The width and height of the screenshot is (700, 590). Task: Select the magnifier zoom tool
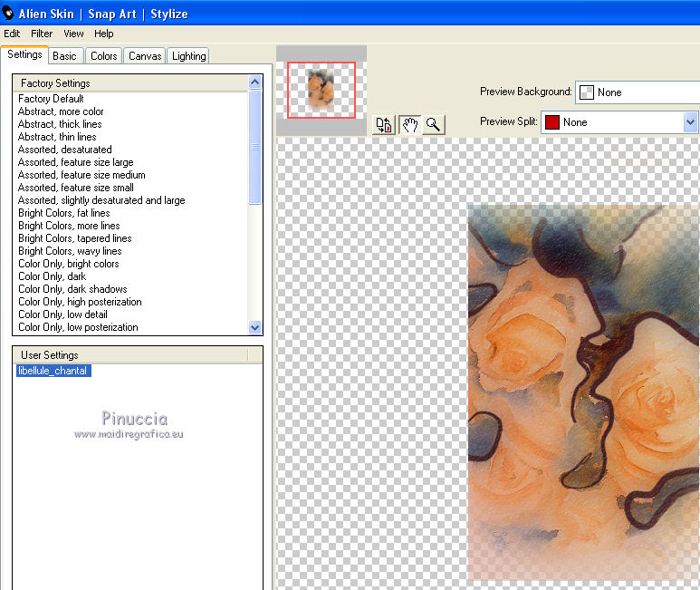(433, 124)
